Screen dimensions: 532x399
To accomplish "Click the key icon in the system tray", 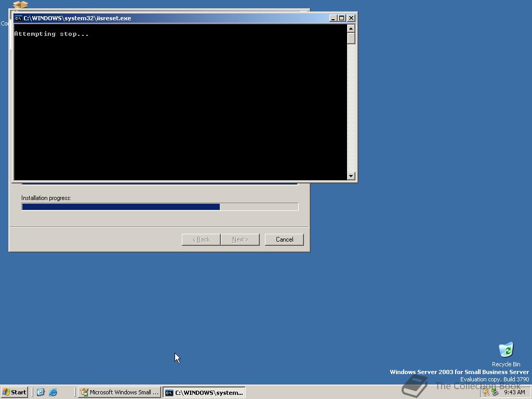I will pos(486,393).
